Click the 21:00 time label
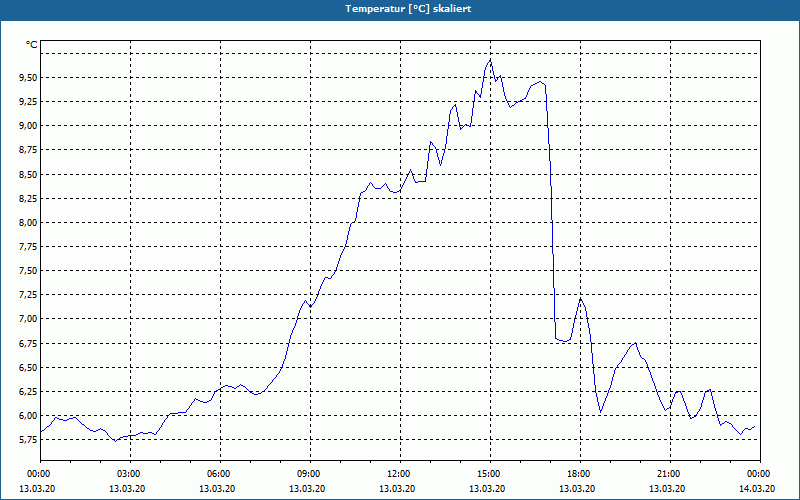 668,474
